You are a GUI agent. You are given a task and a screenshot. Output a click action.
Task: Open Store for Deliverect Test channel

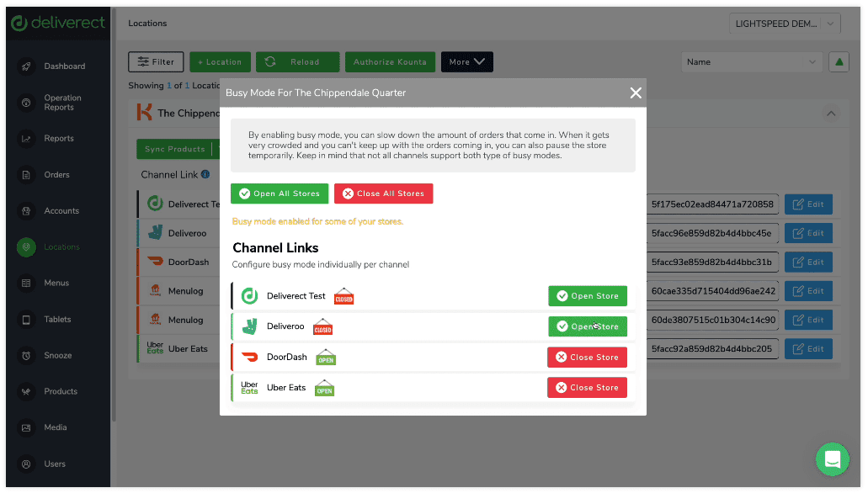[588, 296]
